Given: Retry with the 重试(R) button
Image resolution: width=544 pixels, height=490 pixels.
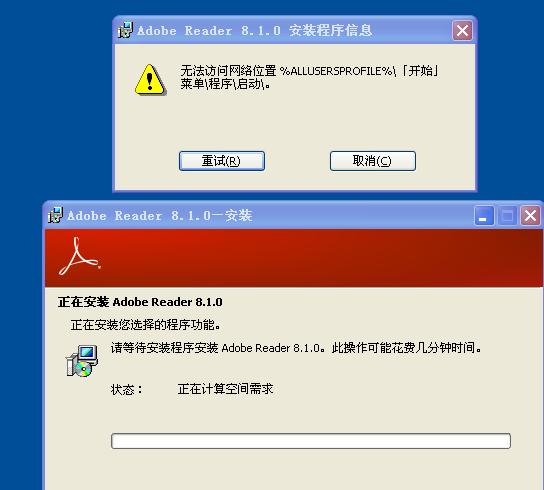Looking at the screenshot, I should pyautogui.click(x=222, y=161).
